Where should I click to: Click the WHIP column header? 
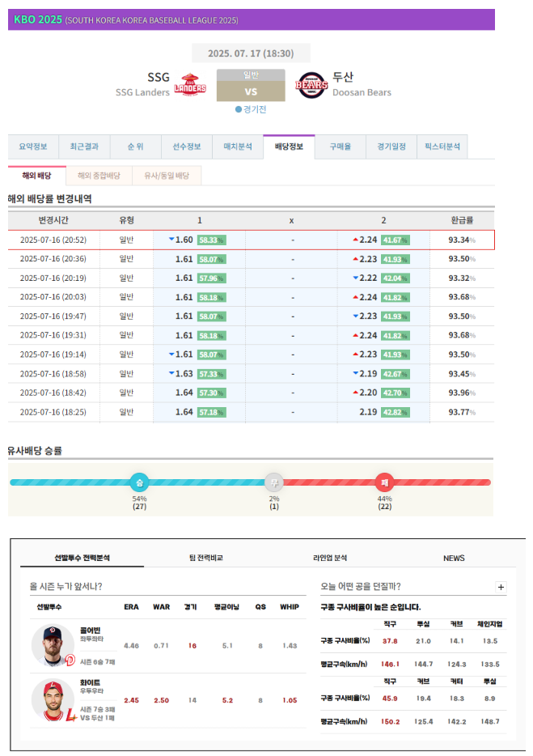click(290, 607)
